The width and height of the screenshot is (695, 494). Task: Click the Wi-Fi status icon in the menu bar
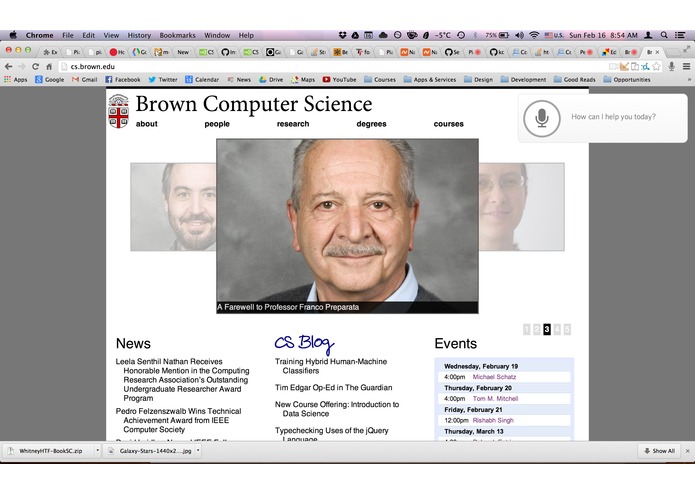(534, 35)
